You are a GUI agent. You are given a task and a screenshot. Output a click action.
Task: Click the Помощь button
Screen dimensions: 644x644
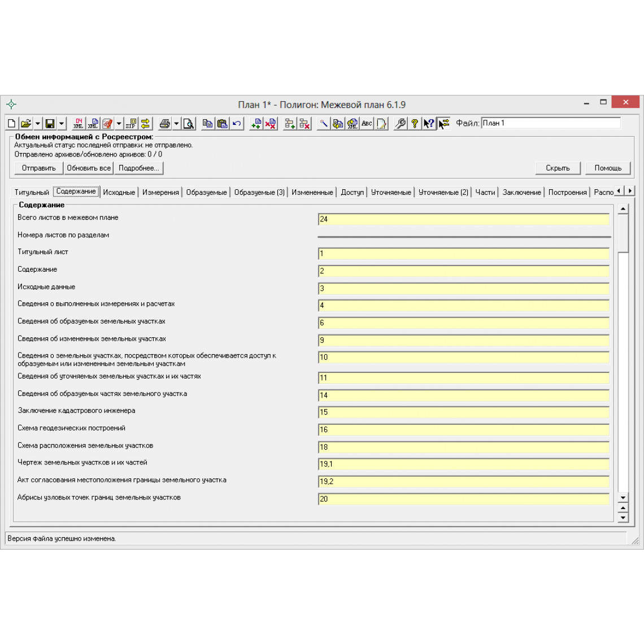(x=608, y=168)
